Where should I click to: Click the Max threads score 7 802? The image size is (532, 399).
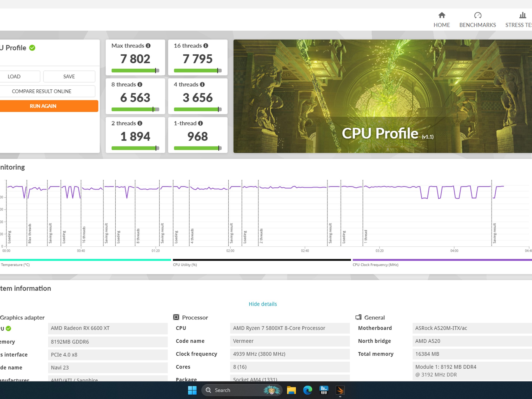(135, 59)
